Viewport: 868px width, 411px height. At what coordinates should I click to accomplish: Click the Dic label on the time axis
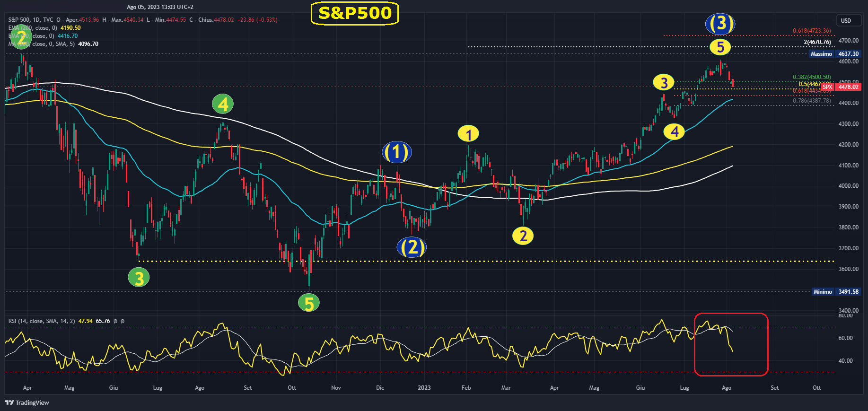pos(380,388)
